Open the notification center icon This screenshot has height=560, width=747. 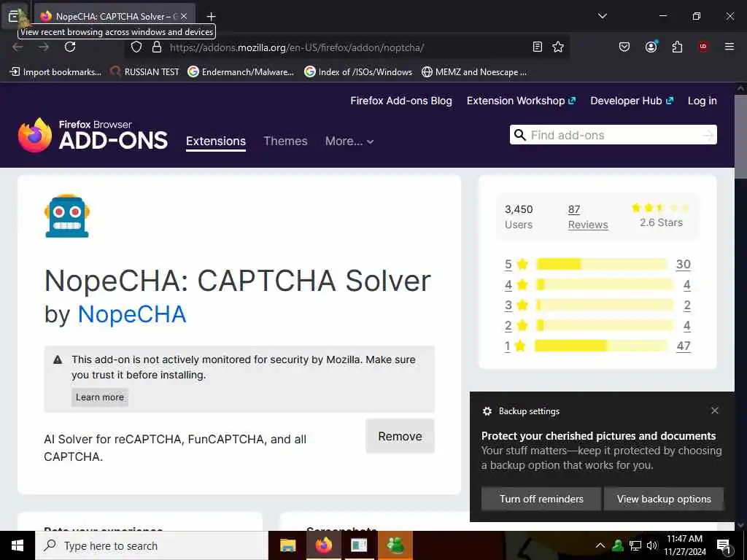pyautogui.click(x=724, y=546)
